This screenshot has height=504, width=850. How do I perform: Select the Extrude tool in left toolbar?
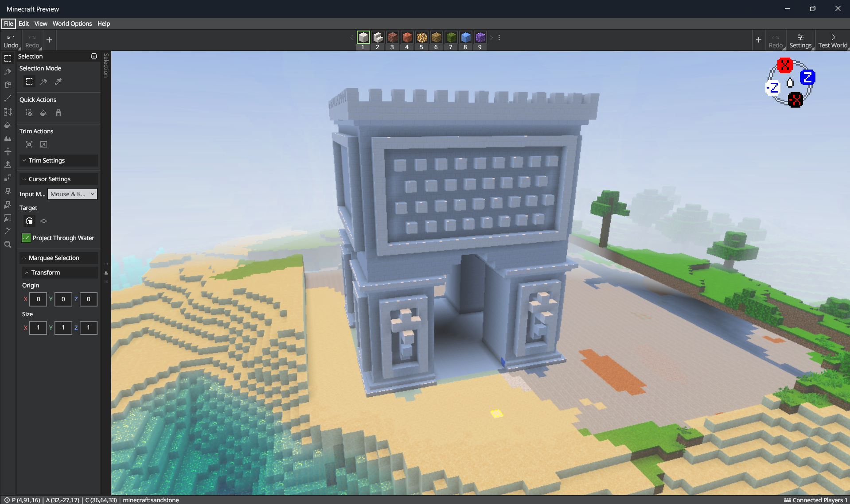coord(8,165)
